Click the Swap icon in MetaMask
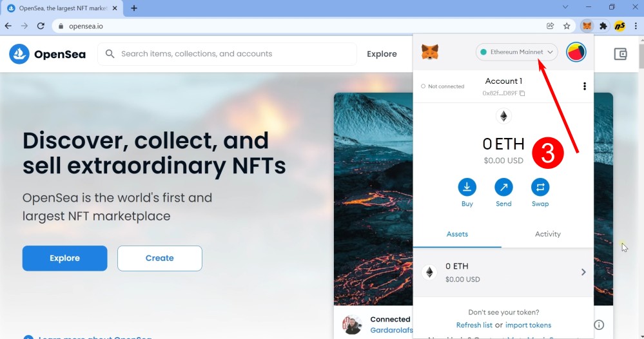 [540, 187]
